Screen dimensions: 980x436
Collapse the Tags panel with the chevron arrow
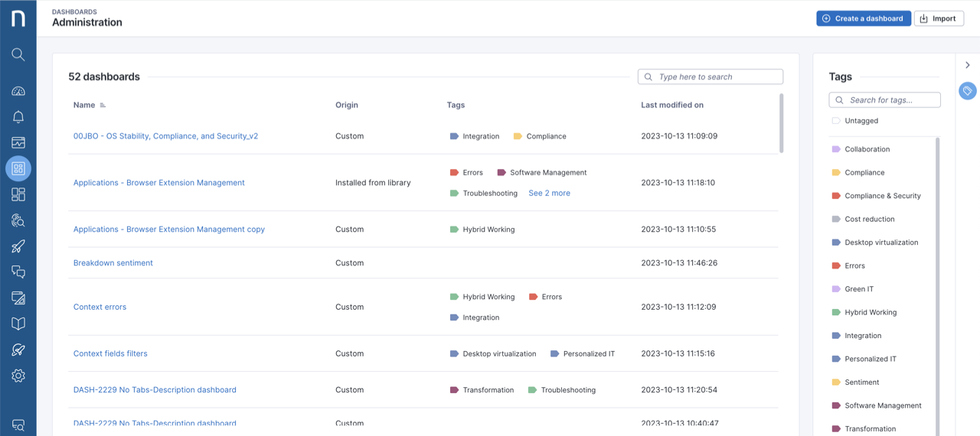[968, 65]
